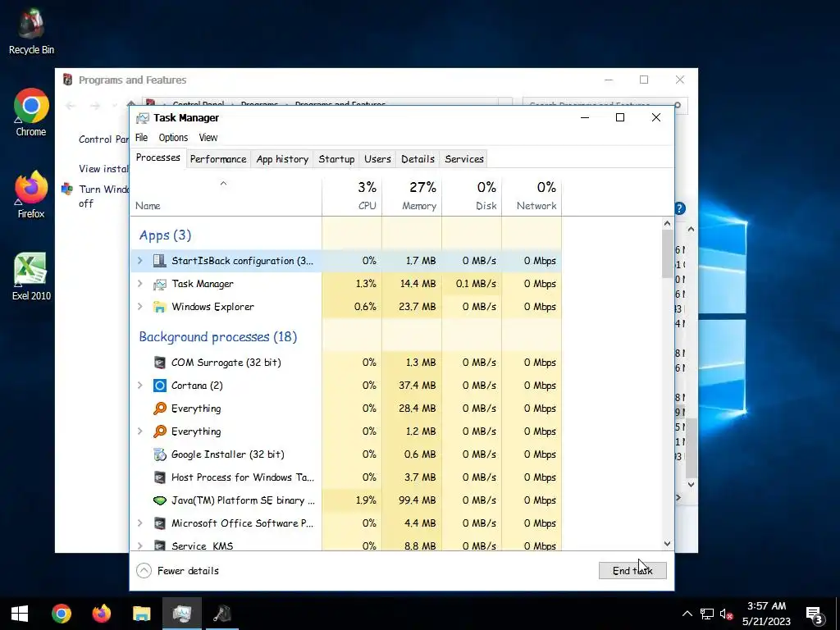Open the Options menu
The width and height of the screenshot is (840, 630).
[173, 138]
